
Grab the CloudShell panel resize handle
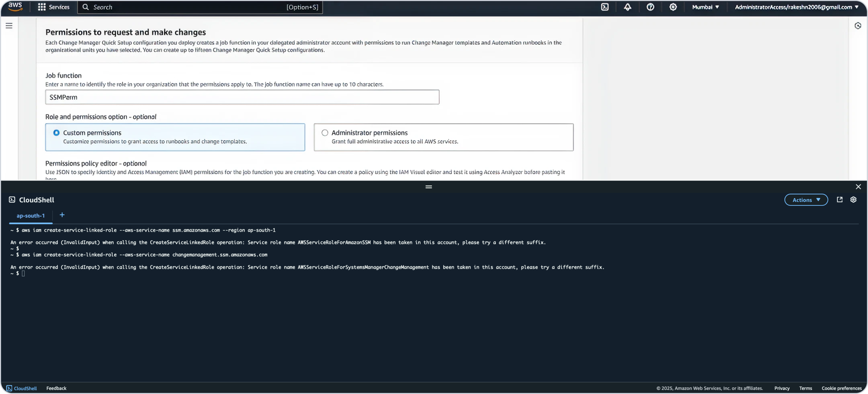coord(428,187)
